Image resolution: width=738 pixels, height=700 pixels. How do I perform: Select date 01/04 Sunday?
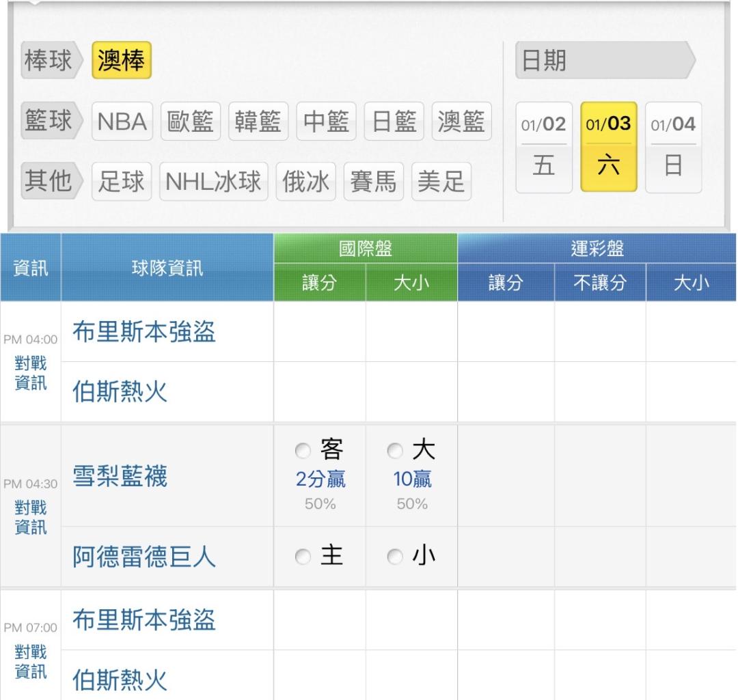673,148
